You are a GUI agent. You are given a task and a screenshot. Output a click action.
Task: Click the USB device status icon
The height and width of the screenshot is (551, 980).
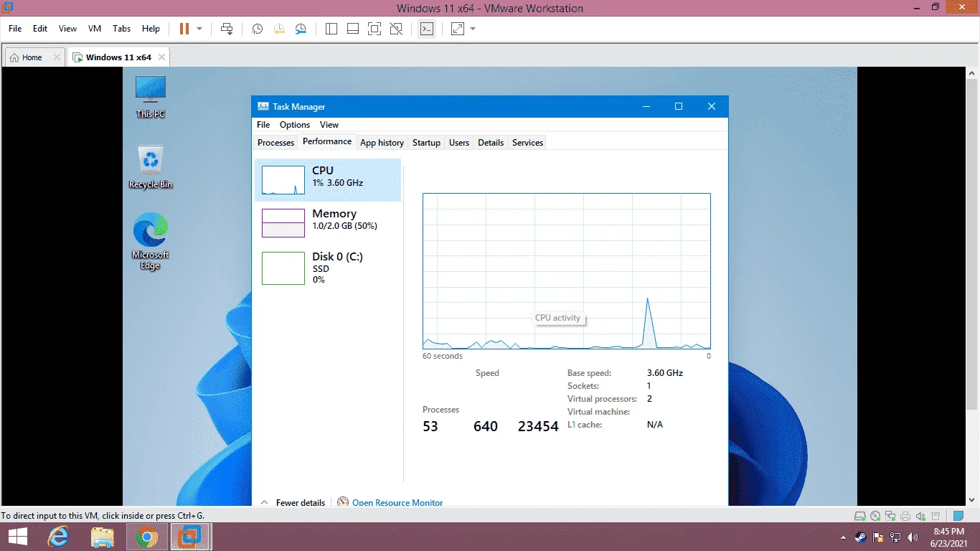[936, 516]
